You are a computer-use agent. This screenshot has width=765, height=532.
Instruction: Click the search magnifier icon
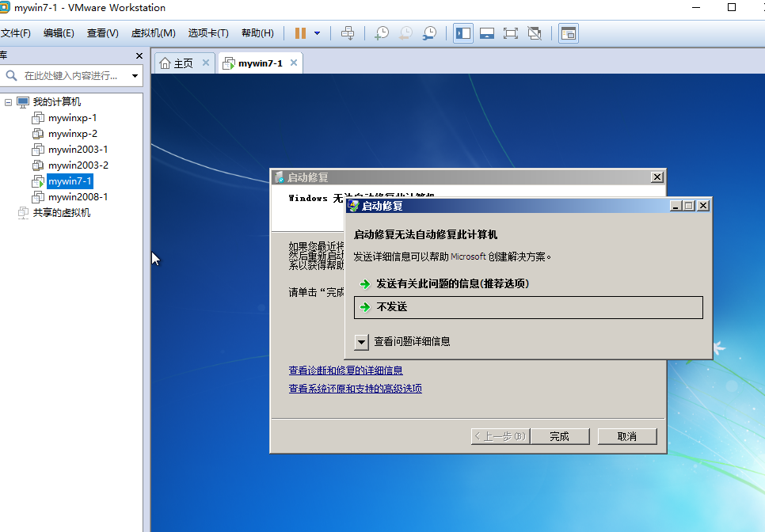click(x=11, y=75)
